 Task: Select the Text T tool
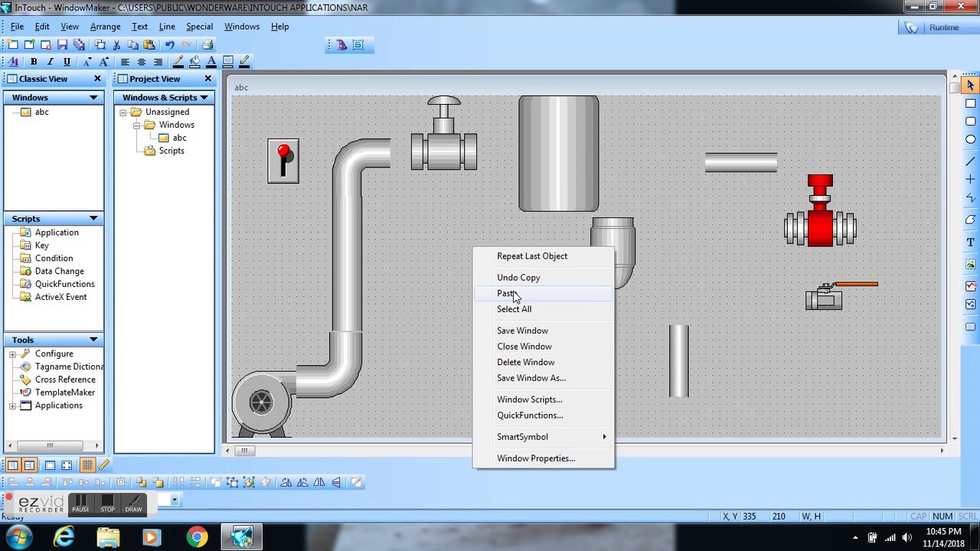point(970,242)
